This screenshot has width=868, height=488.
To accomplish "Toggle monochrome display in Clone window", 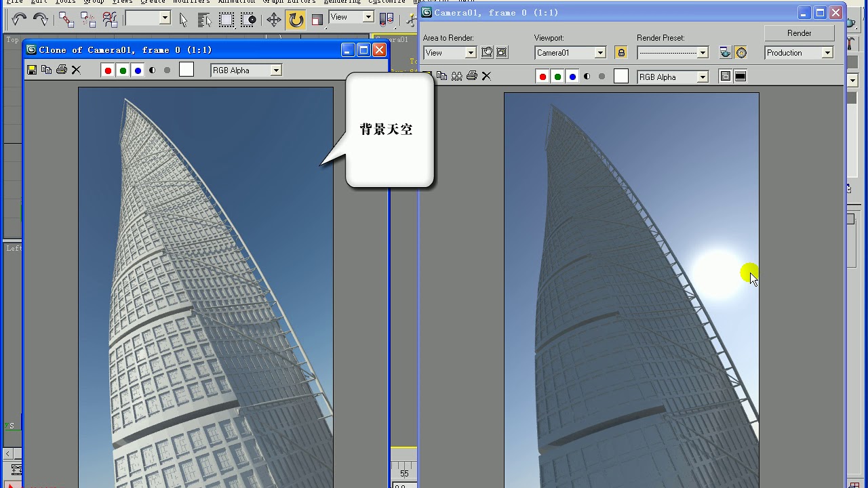I will [x=167, y=70].
